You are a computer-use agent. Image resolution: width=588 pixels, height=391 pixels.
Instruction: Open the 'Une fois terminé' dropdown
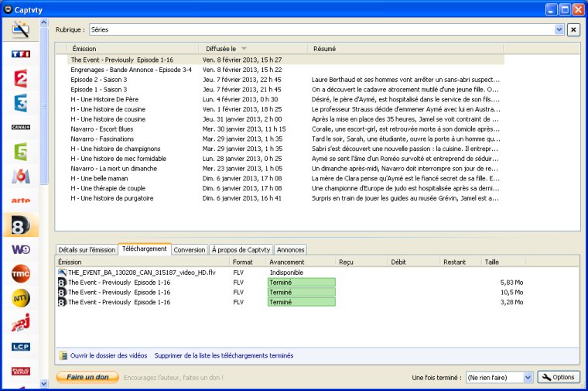click(528, 377)
